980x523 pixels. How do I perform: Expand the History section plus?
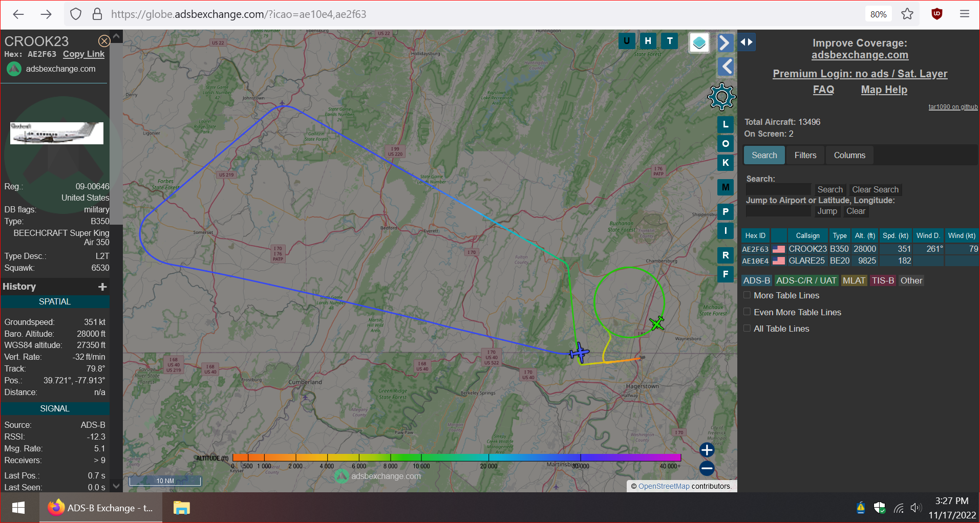tap(102, 287)
